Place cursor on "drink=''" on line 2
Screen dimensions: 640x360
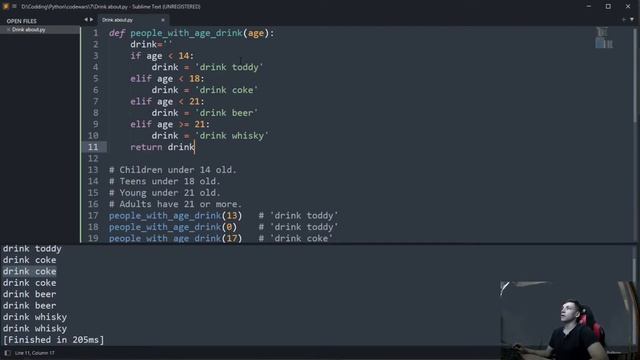(151, 44)
